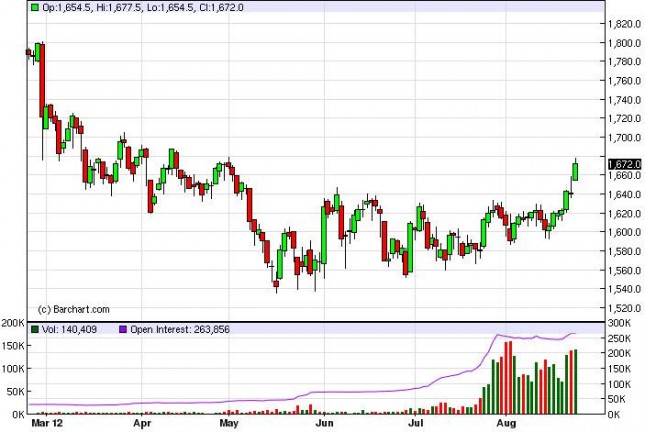
Task: Click the 'Apr' date axis label
Action: point(142,423)
